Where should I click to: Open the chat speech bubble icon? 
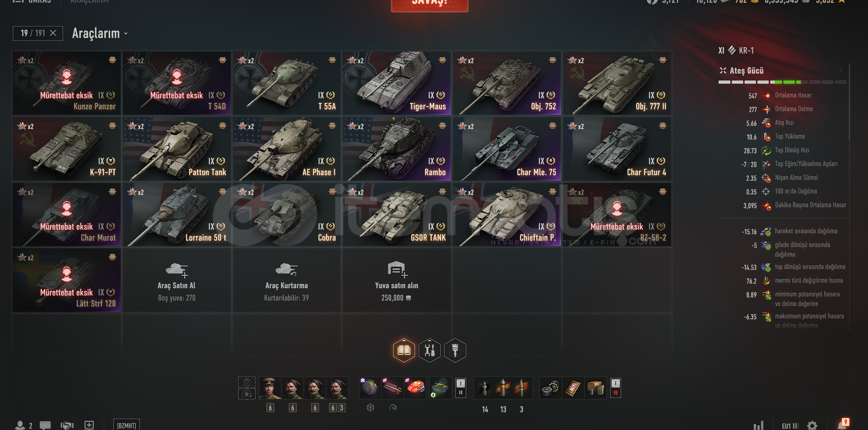click(x=45, y=425)
